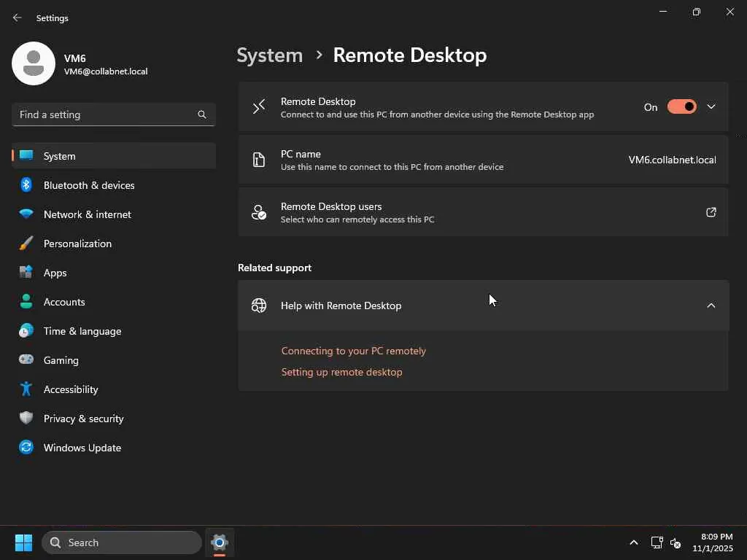Open the Apps settings page
This screenshot has height=560, width=747.
coord(114,273)
